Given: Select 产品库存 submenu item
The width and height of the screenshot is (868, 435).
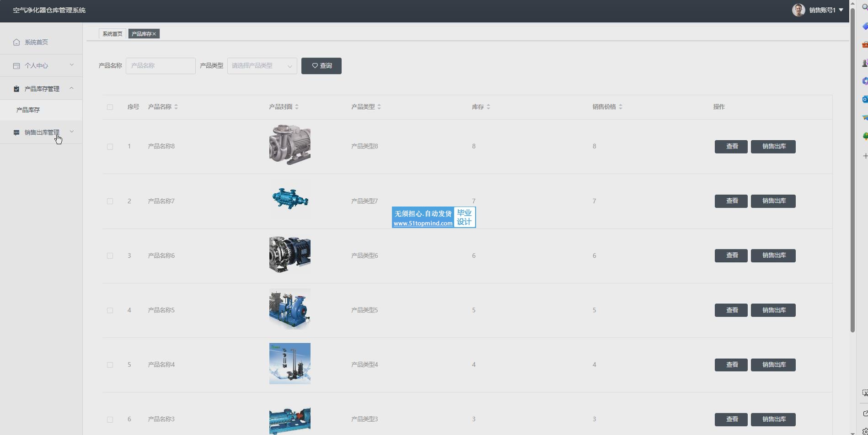Looking at the screenshot, I should tap(28, 110).
